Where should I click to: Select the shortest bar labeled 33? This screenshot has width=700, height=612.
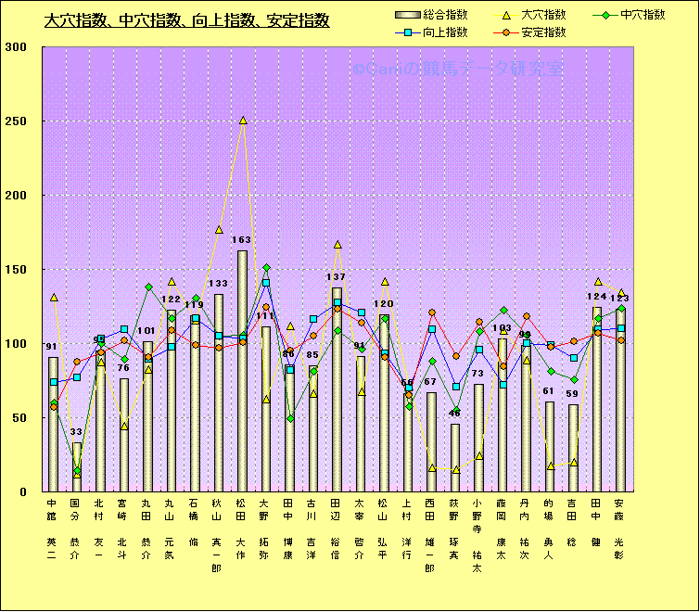tap(77, 466)
